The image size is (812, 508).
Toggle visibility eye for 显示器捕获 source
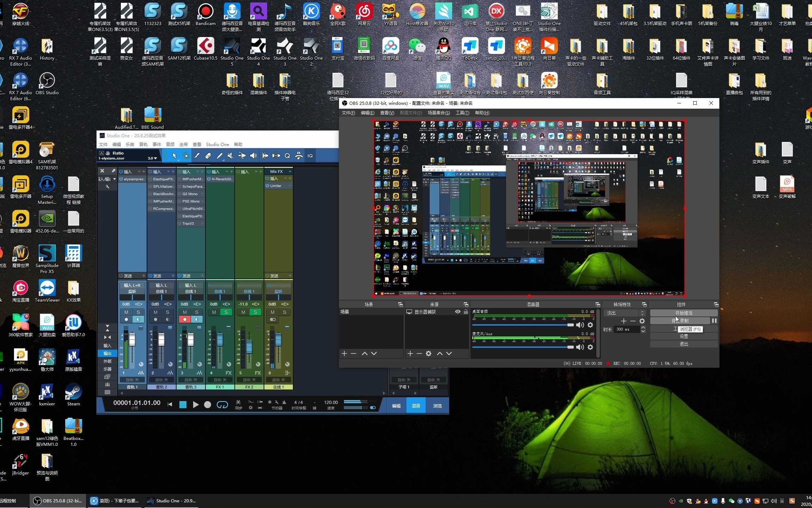(x=457, y=312)
